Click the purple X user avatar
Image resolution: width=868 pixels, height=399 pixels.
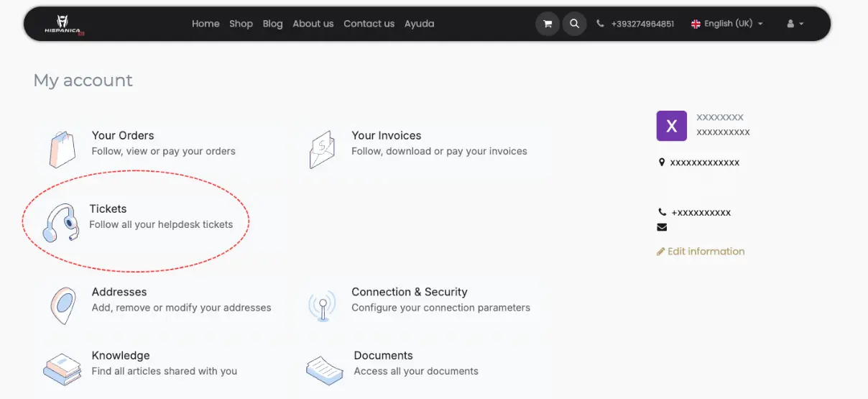672,126
